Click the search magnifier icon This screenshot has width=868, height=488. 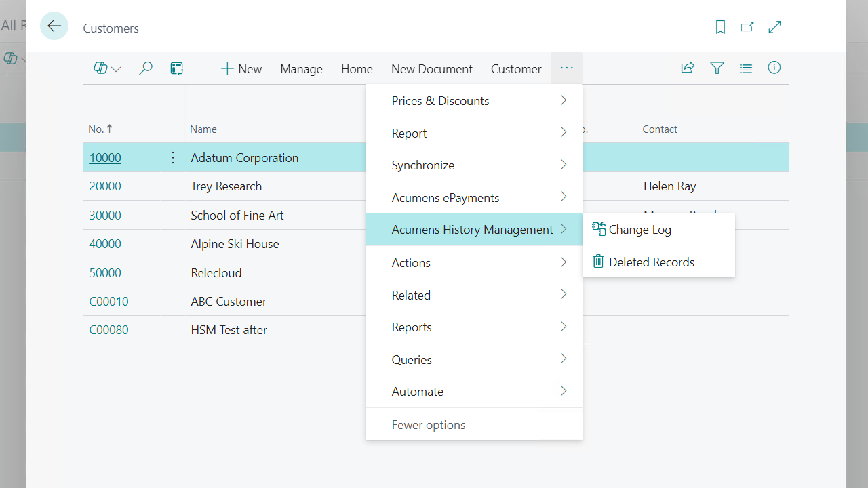point(145,68)
